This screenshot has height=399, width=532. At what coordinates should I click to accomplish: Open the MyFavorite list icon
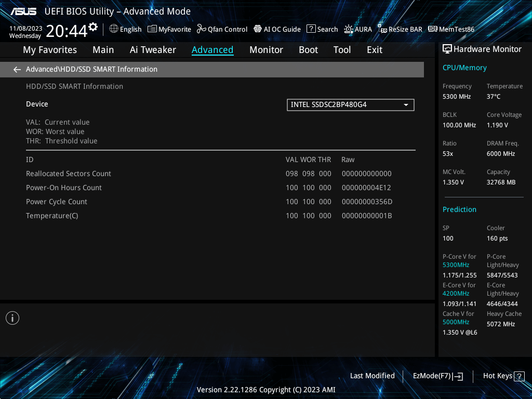(x=152, y=29)
